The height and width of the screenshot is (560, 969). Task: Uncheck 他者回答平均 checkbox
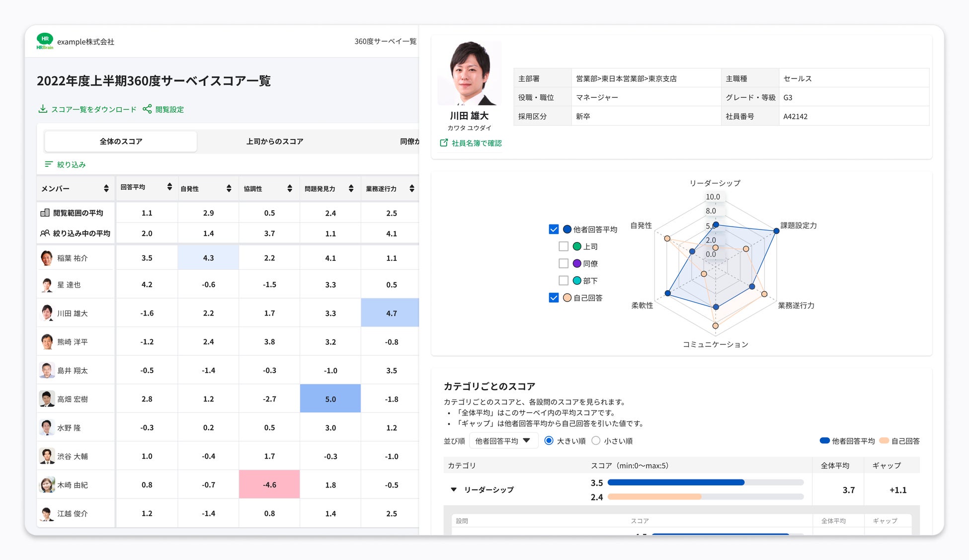click(554, 229)
